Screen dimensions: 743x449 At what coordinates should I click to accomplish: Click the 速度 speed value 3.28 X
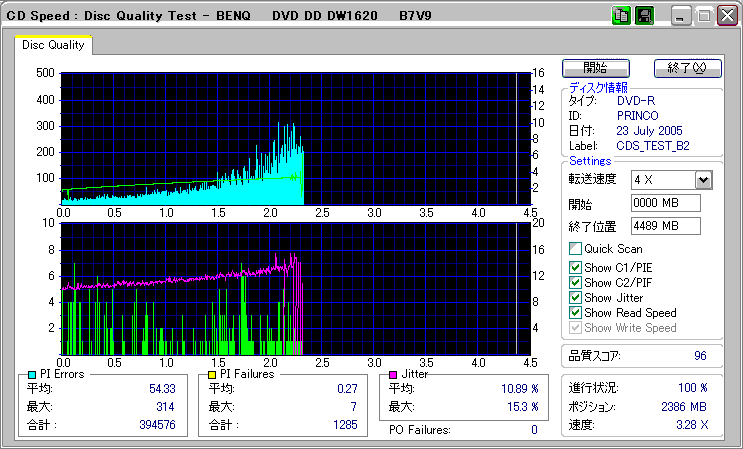(692, 425)
